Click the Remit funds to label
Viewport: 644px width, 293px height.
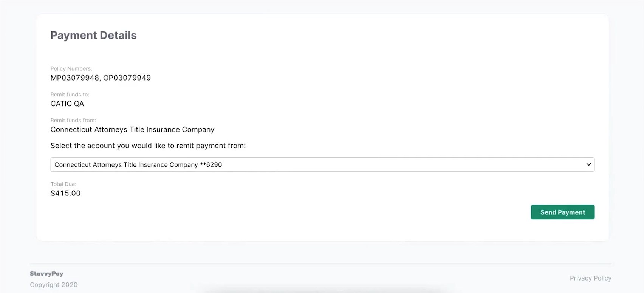pyautogui.click(x=70, y=95)
